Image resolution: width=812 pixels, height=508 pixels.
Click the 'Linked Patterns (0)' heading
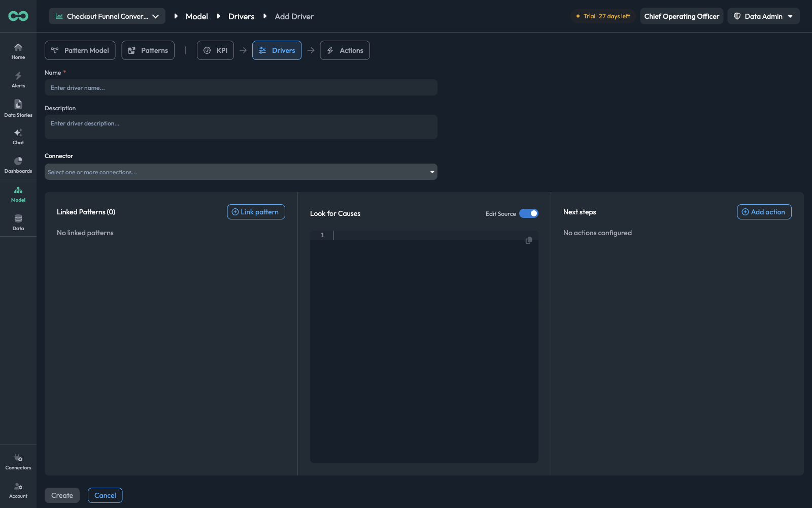[86, 212]
